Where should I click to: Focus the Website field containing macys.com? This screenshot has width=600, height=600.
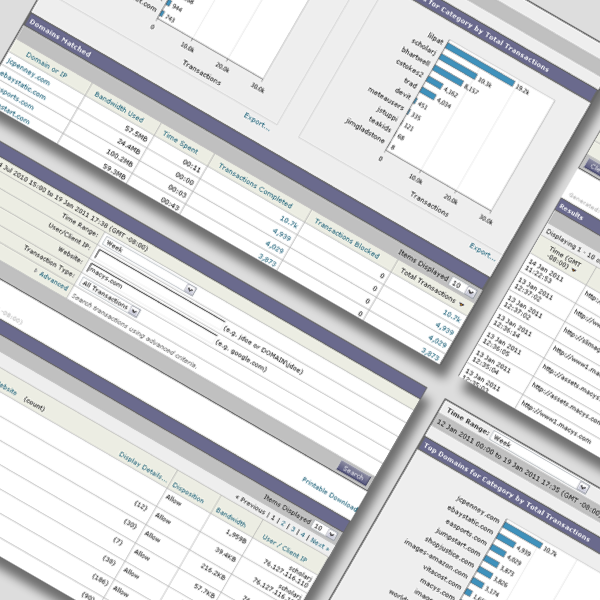(152, 302)
